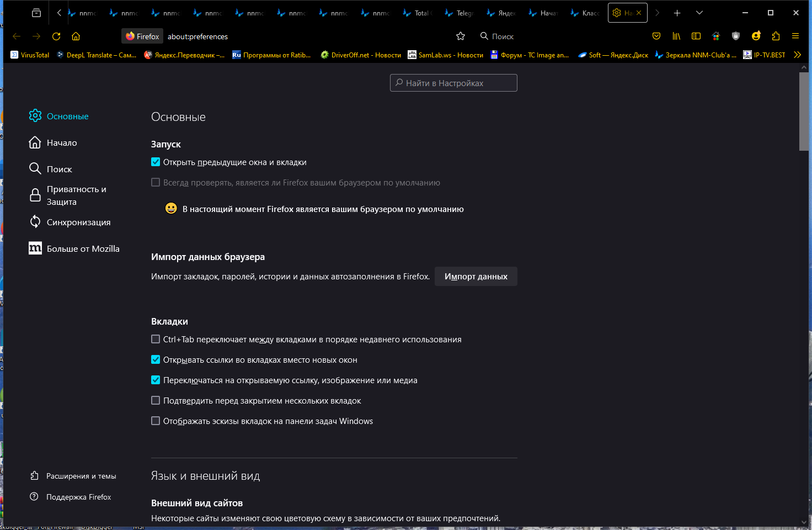Open VirusTotal bookmark
This screenshot has width=812, height=530.
(x=30, y=55)
